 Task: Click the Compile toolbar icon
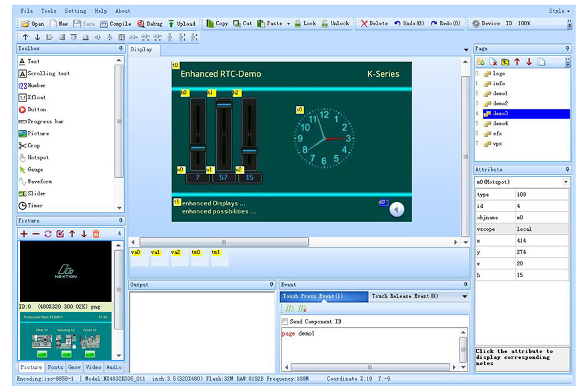point(117,23)
